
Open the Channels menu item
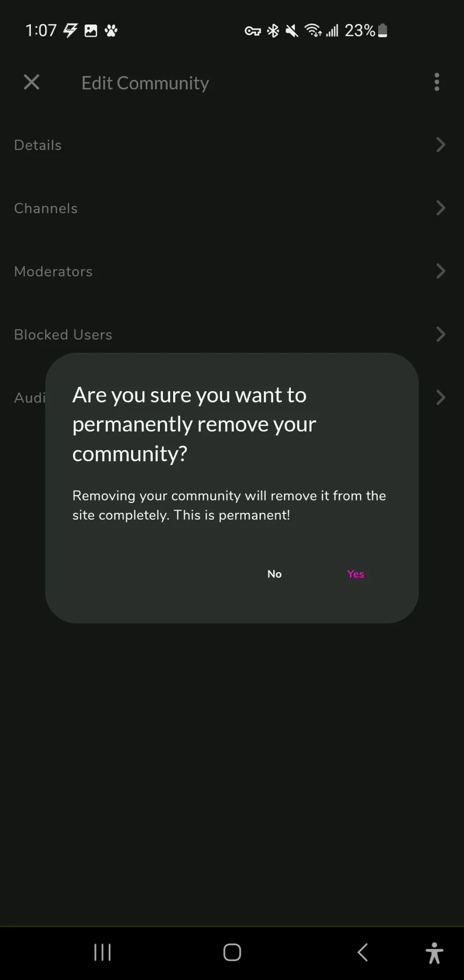(46, 208)
